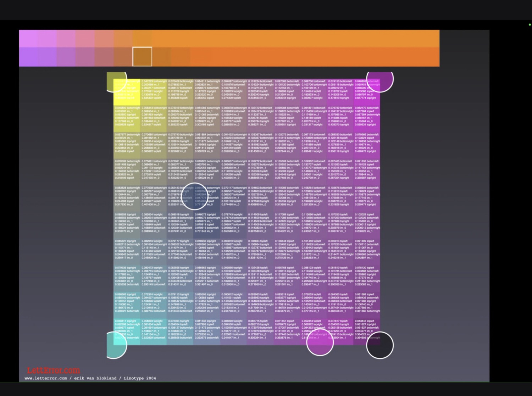The width and height of the screenshot is (532, 396).
Task: Click the value '0.559531 topright'
Action: 366,124
